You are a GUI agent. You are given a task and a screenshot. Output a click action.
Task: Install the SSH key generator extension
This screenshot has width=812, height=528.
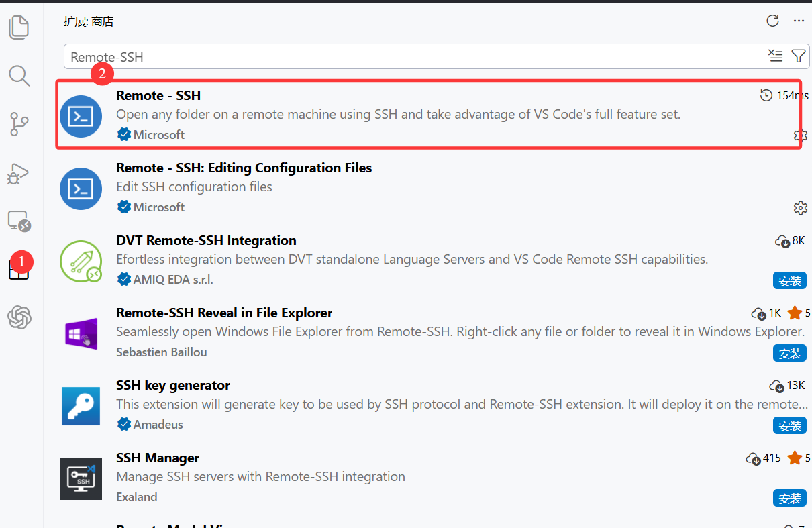click(790, 425)
